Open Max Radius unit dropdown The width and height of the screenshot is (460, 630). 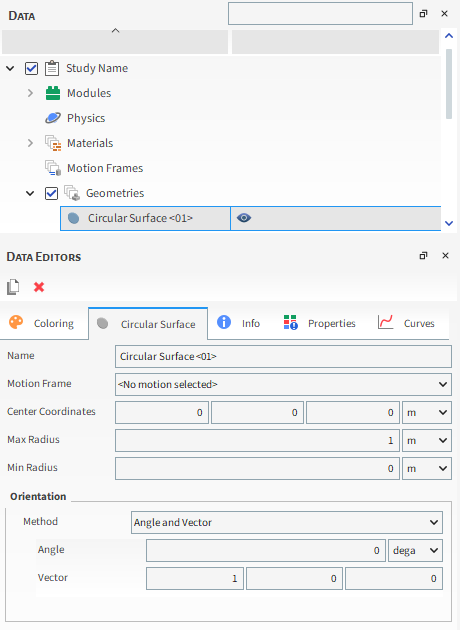click(x=427, y=441)
